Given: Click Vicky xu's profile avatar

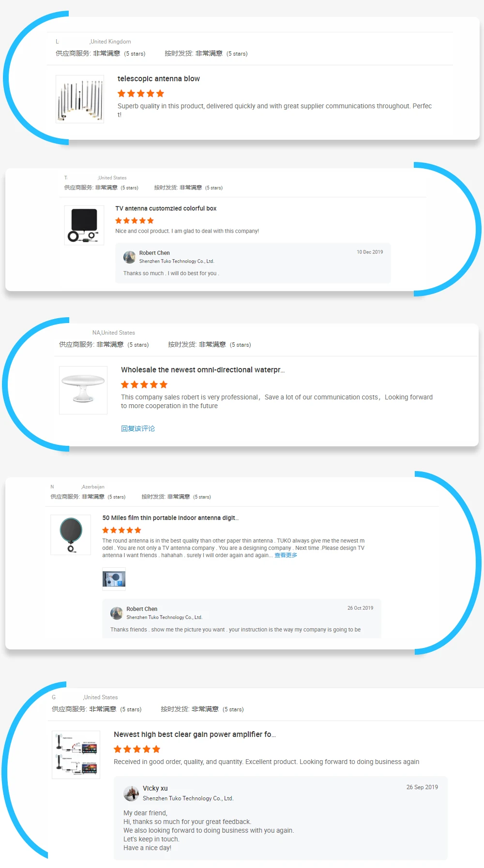Looking at the screenshot, I should [131, 794].
